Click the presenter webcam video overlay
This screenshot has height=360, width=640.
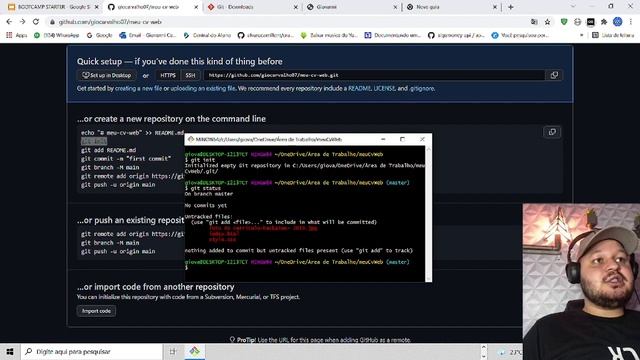(x=581, y=282)
